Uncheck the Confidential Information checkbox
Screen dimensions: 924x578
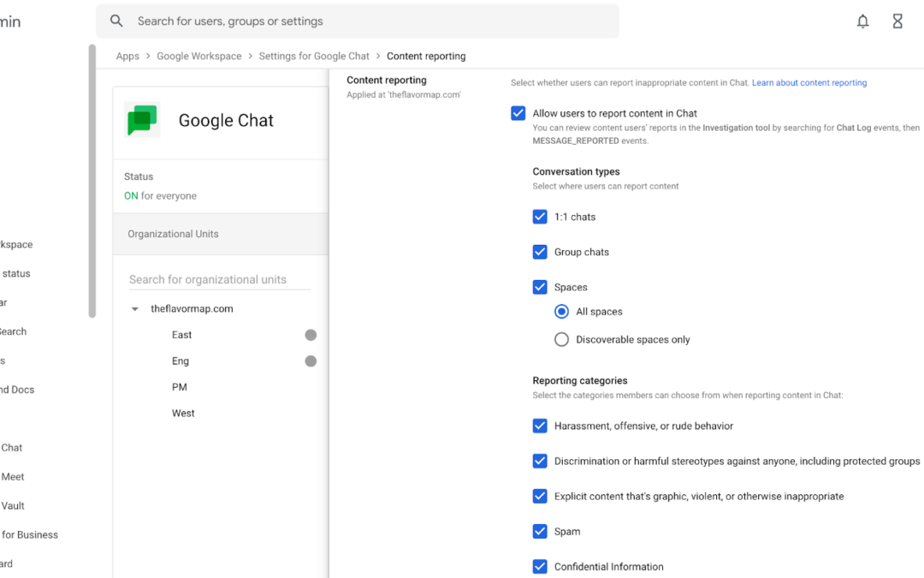(540, 567)
